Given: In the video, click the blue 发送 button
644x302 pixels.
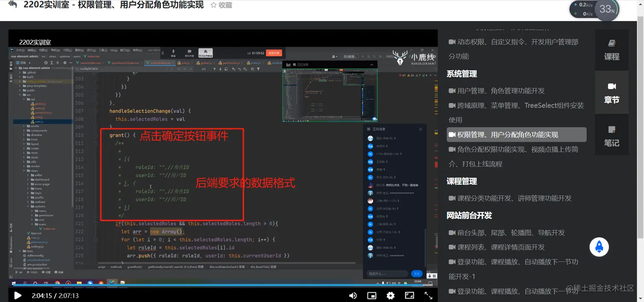Looking at the screenshot, I should pyautogui.click(x=417, y=274).
